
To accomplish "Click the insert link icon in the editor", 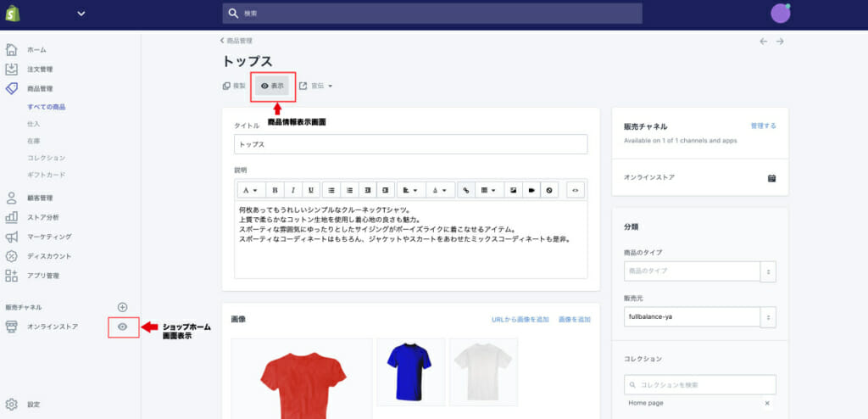I will 466,190.
